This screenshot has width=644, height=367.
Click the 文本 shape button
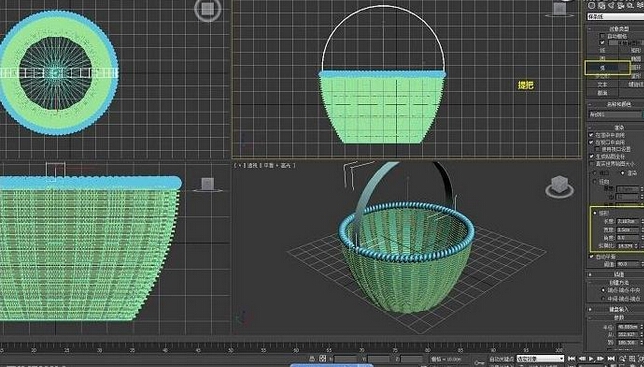coord(603,84)
